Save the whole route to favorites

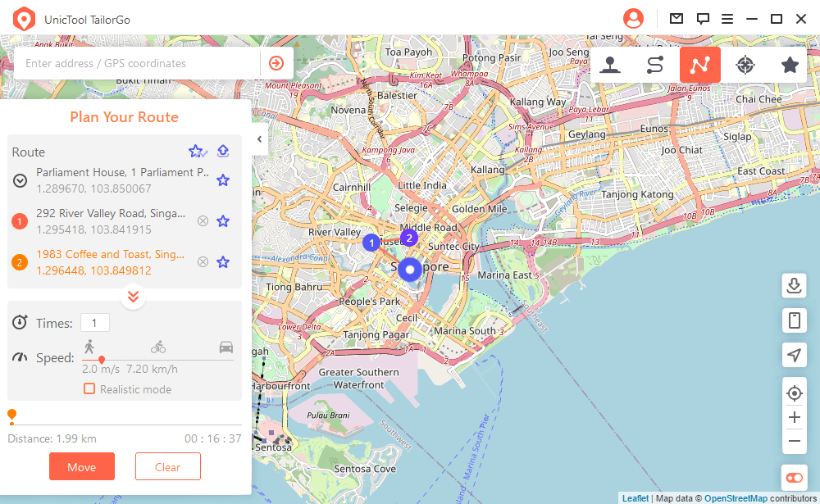198,151
